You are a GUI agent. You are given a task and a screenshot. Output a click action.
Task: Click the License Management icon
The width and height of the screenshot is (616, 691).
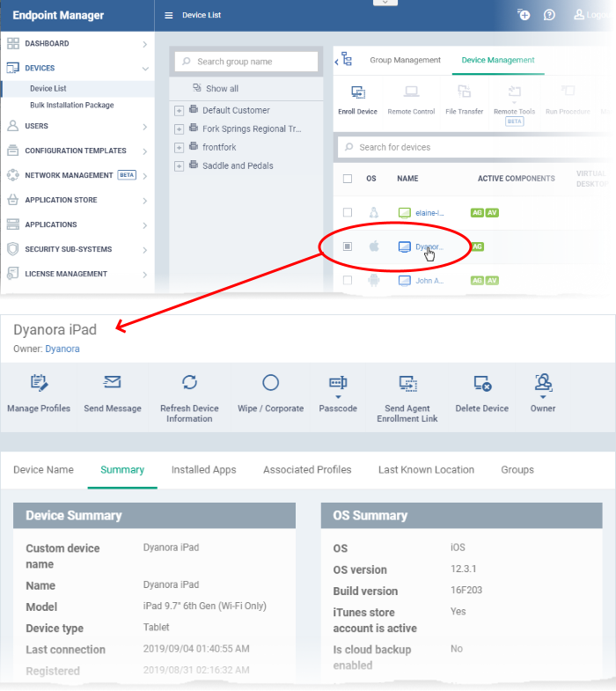(13, 274)
